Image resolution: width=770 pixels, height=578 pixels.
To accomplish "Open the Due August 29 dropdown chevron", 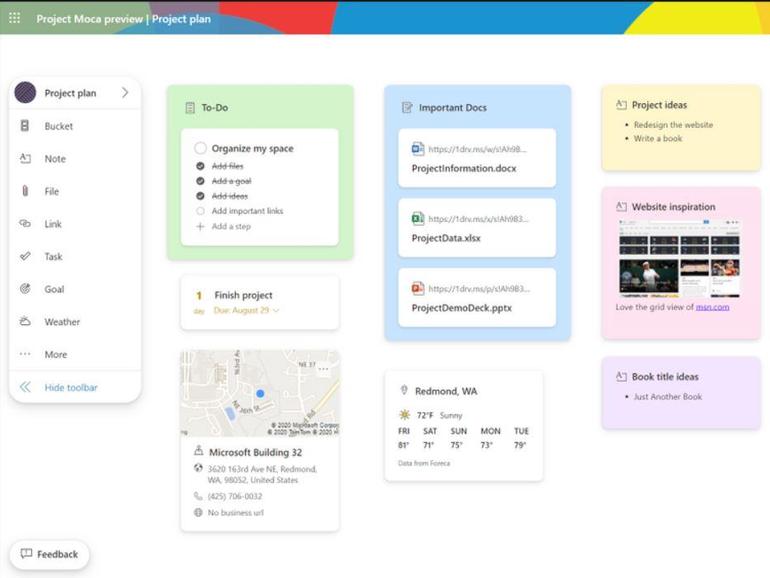I will click(x=276, y=310).
